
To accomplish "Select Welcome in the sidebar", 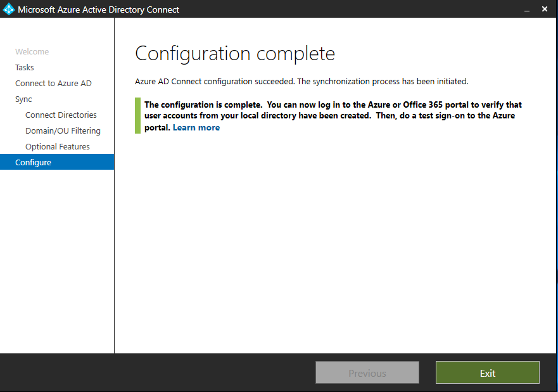I will point(32,51).
